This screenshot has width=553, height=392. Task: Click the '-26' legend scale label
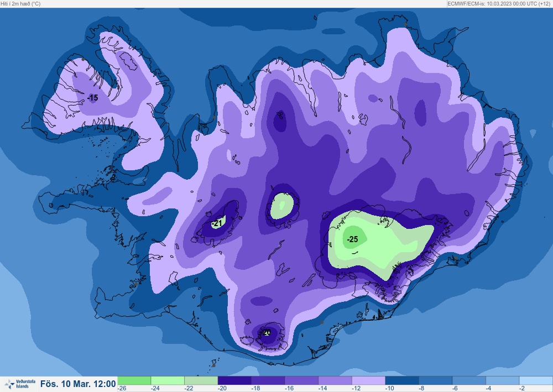click(122, 389)
